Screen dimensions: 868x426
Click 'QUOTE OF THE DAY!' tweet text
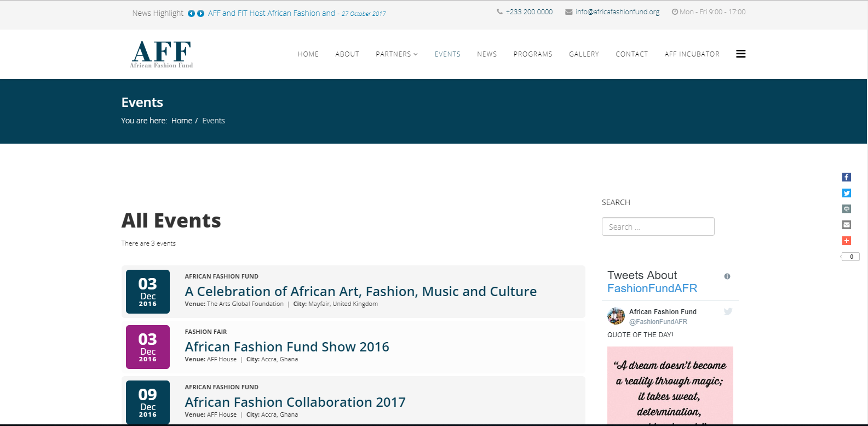click(x=640, y=334)
